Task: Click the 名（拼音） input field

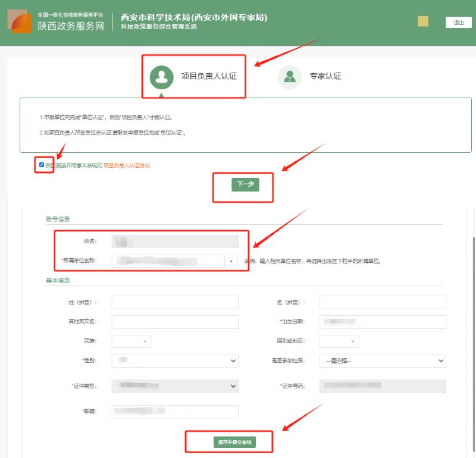Action: (x=383, y=302)
